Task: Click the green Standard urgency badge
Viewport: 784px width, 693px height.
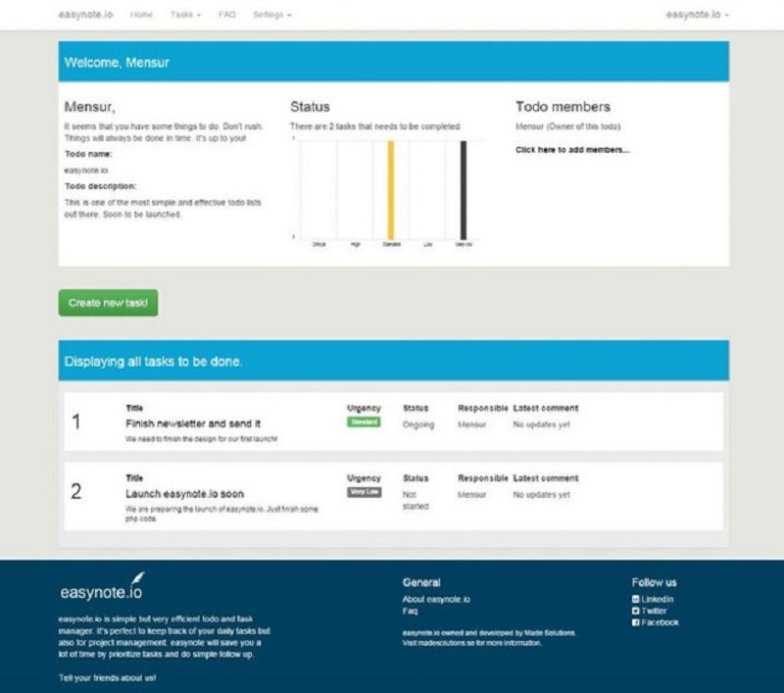Action: [364, 422]
